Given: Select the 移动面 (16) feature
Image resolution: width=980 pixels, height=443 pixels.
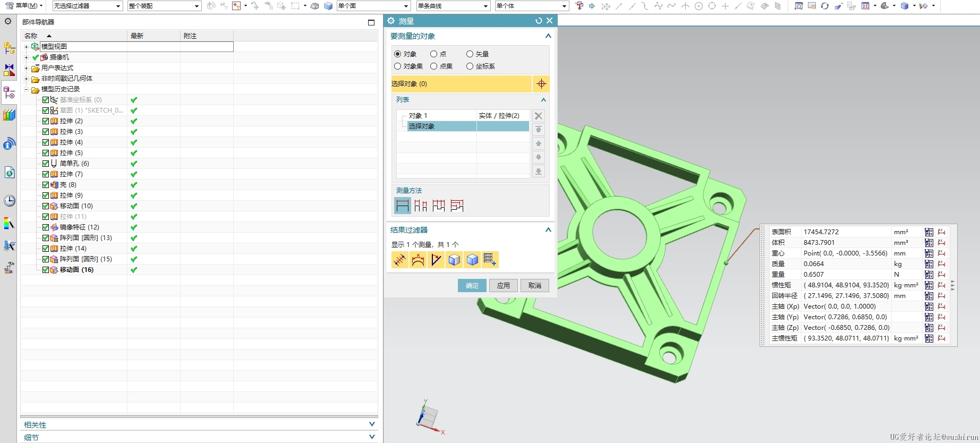Looking at the screenshot, I should 76,270.
